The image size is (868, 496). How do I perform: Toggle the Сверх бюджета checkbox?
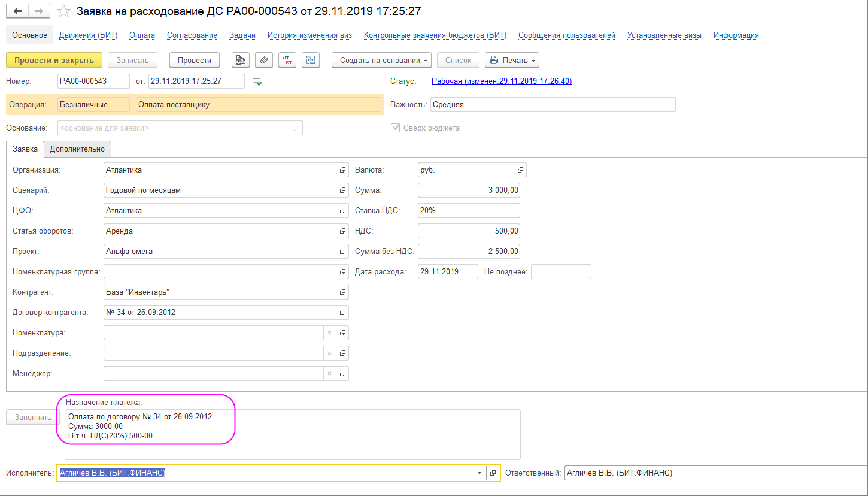point(395,128)
